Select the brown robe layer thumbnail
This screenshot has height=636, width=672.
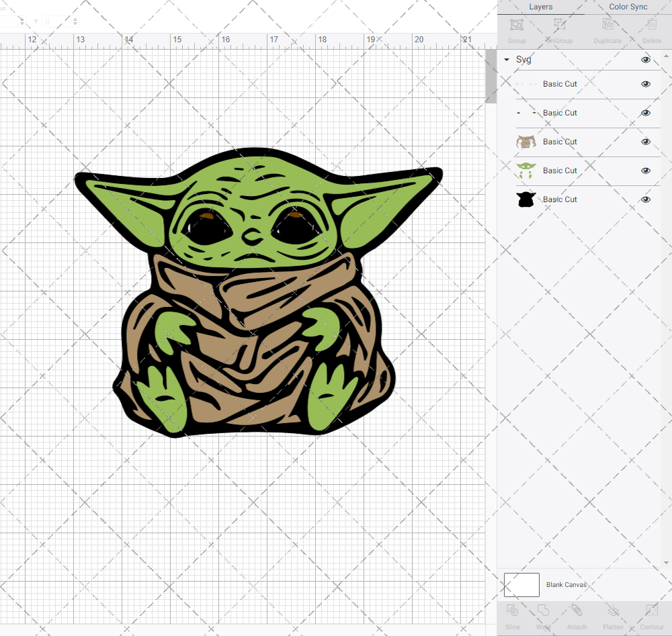click(526, 142)
